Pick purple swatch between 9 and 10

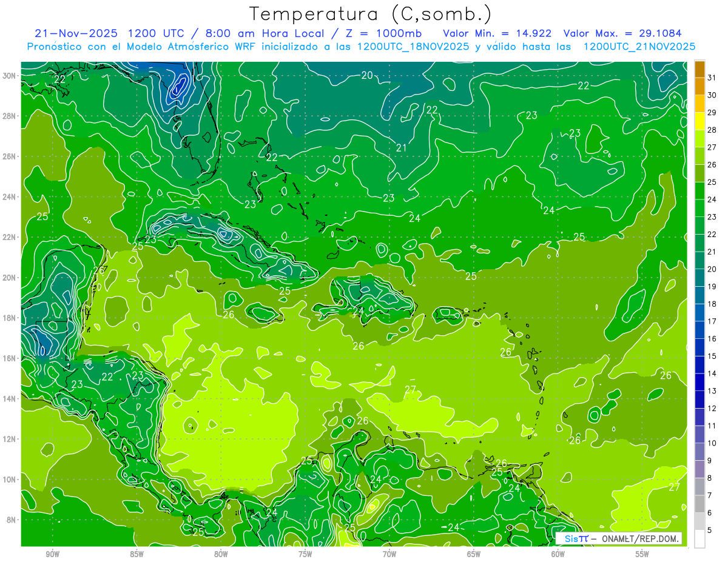pos(699,452)
